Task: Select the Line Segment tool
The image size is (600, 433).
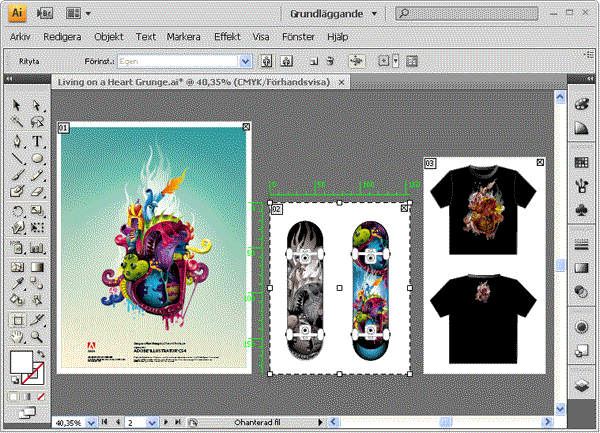Action: coord(16,158)
